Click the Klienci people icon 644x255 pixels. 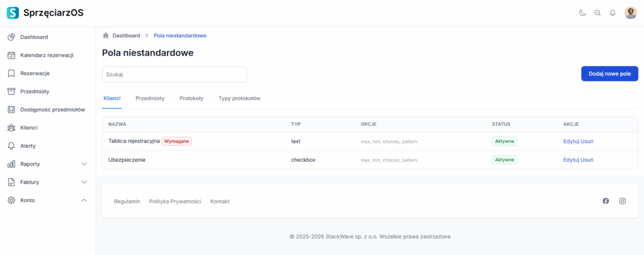(x=11, y=128)
